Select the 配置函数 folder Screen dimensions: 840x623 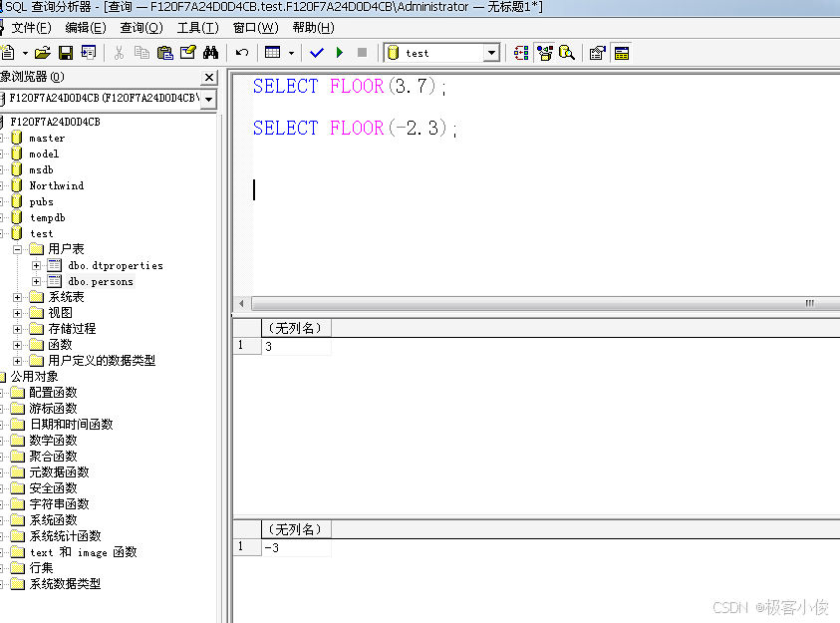coord(53,393)
